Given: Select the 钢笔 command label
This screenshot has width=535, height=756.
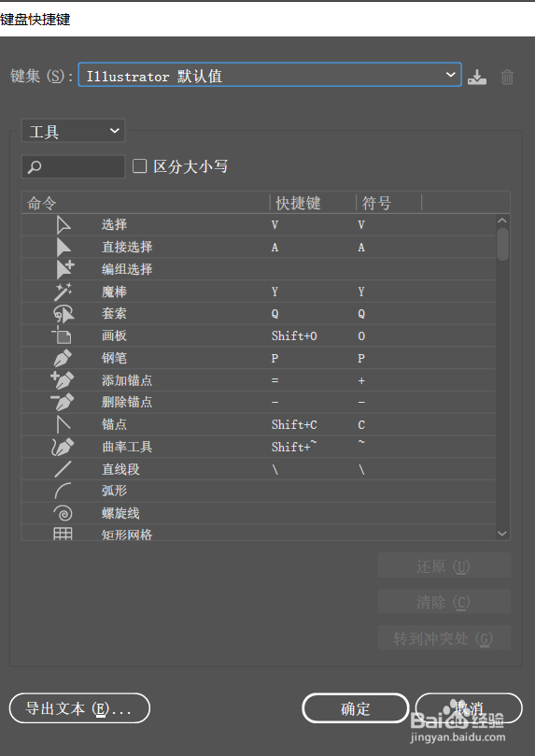Looking at the screenshot, I should tap(114, 358).
